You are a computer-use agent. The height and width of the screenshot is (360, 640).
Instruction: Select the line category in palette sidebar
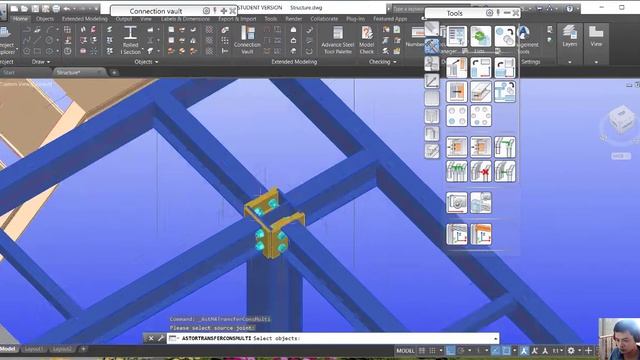pyautogui.click(x=431, y=81)
